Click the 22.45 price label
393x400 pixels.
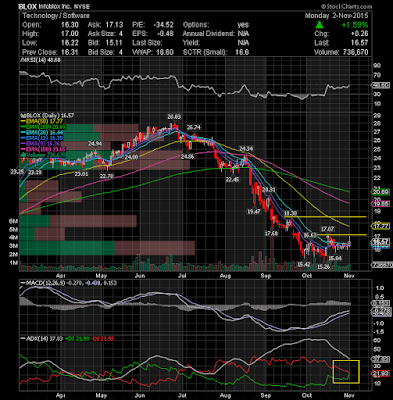[x=232, y=179]
